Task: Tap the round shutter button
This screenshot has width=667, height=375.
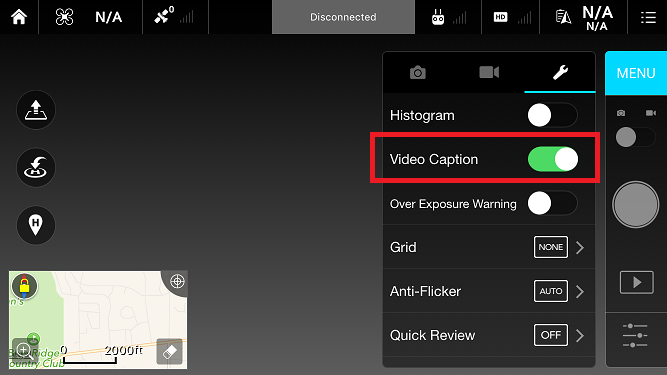Action: (x=636, y=205)
